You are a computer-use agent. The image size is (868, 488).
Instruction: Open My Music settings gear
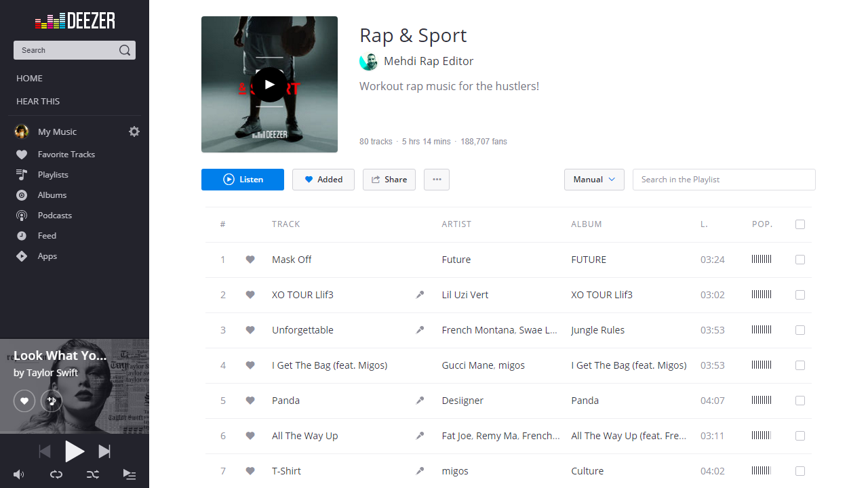point(134,131)
